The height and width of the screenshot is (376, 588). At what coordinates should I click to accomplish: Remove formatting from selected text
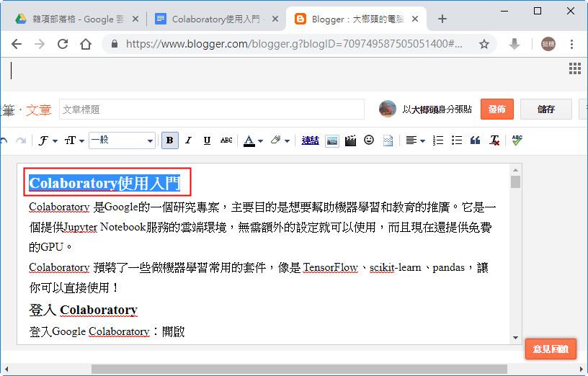494,140
